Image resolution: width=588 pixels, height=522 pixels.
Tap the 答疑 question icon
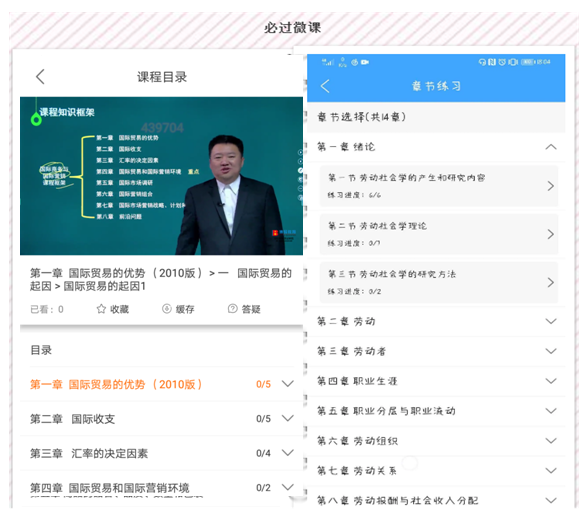click(x=232, y=309)
